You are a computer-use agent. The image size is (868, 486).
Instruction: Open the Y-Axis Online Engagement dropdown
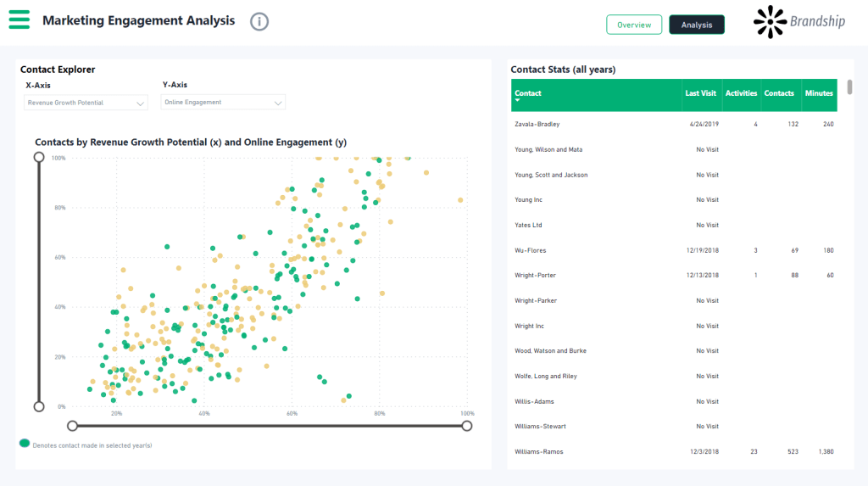(223, 103)
